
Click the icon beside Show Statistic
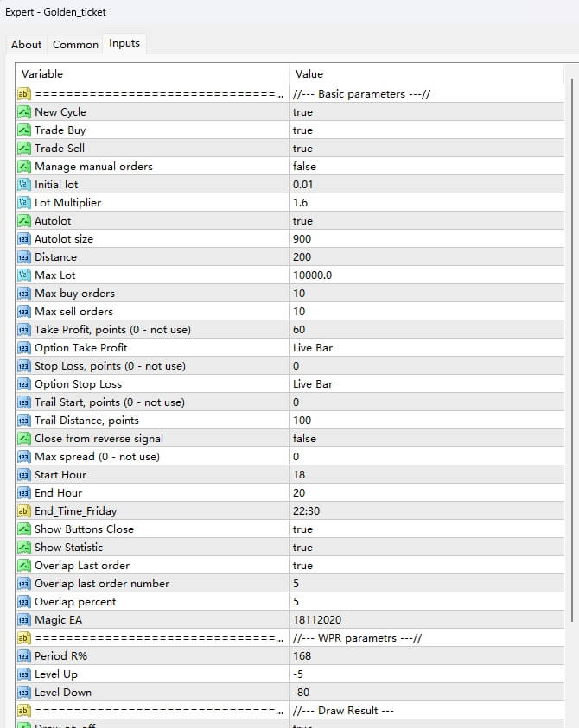(23, 547)
